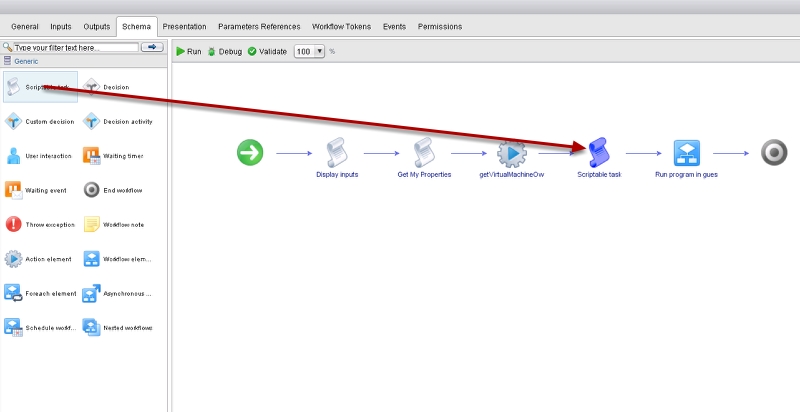Click the Validate button

(267, 51)
